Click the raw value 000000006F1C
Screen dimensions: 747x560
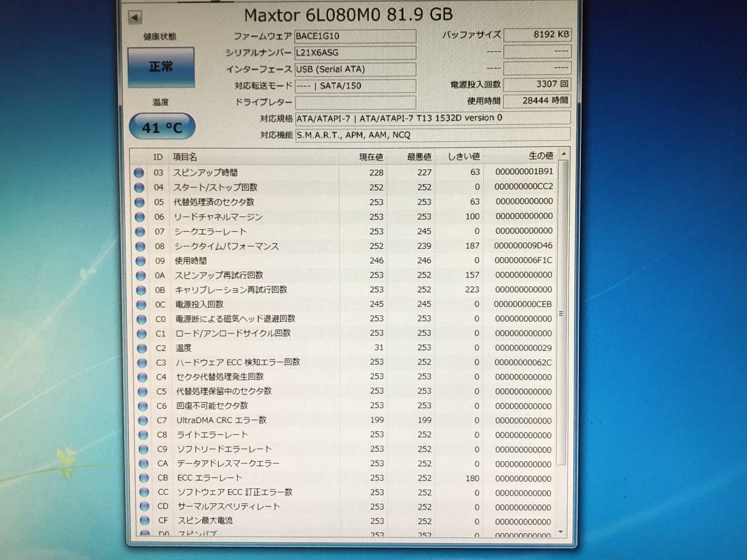point(523,261)
